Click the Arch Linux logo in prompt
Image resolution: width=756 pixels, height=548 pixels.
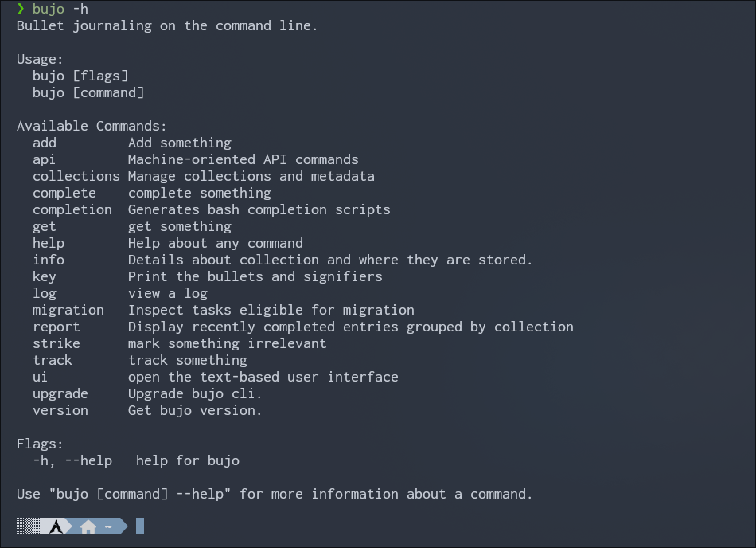point(56,526)
